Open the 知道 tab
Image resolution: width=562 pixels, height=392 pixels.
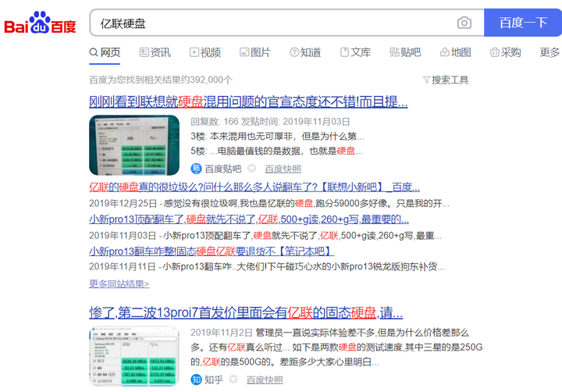tap(305, 52)
